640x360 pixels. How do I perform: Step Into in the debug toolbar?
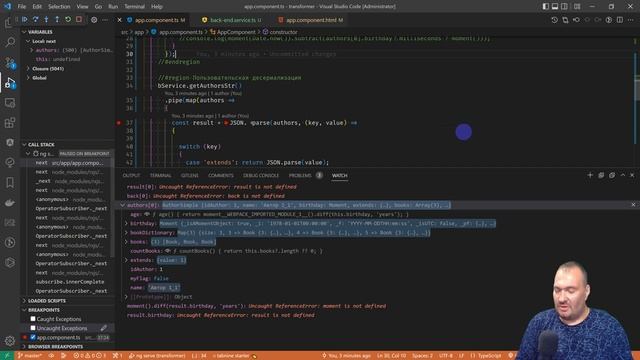pyautogui.click(x=46, y=20)
